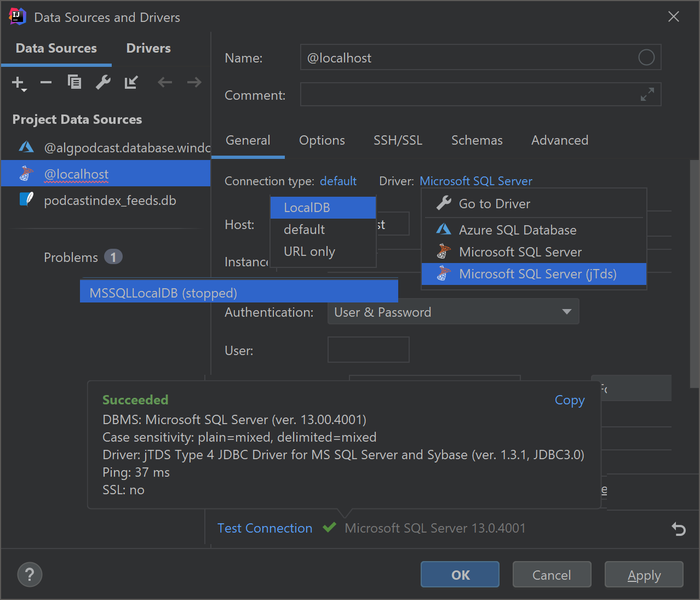This screenshot has height=600, width=700.
Task: Click the Project Data Sources heading
Action: (77, 119)
